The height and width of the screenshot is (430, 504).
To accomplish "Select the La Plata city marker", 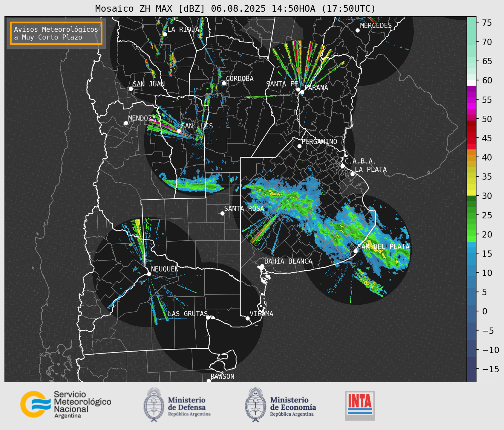I will (x=353, y=174).
